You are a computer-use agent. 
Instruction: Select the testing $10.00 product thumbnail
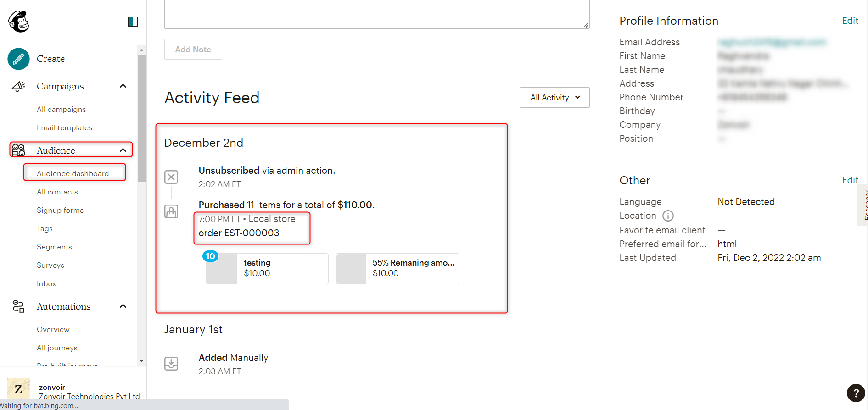click(x=221, y=269)
